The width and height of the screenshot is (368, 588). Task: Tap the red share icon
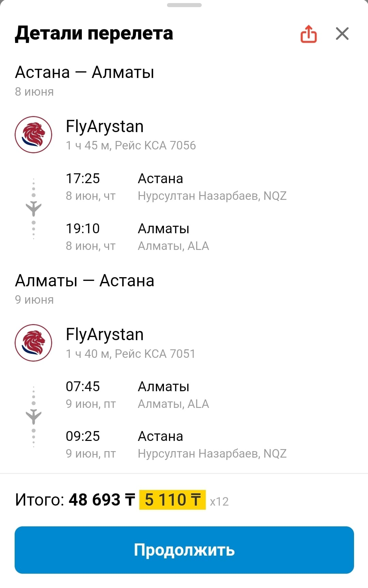pyautogui.click(x=309, y=34)
